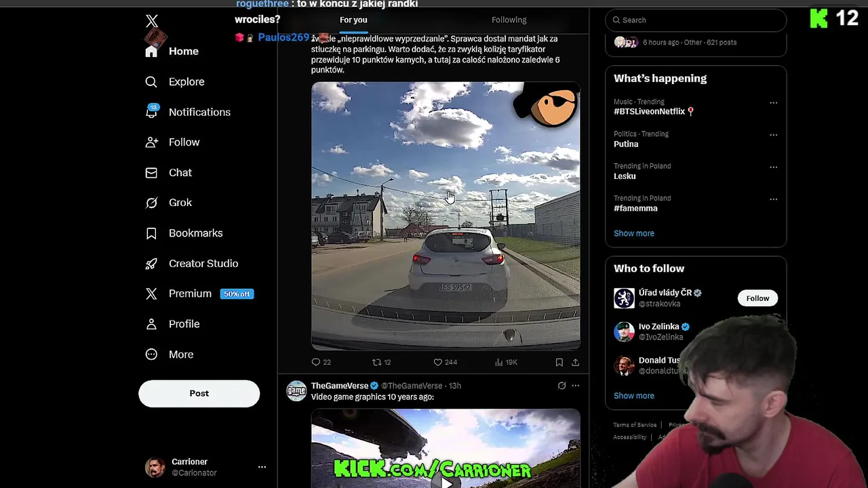
Task: Open the Chat envelope icon
Action: tap(151, 173)
